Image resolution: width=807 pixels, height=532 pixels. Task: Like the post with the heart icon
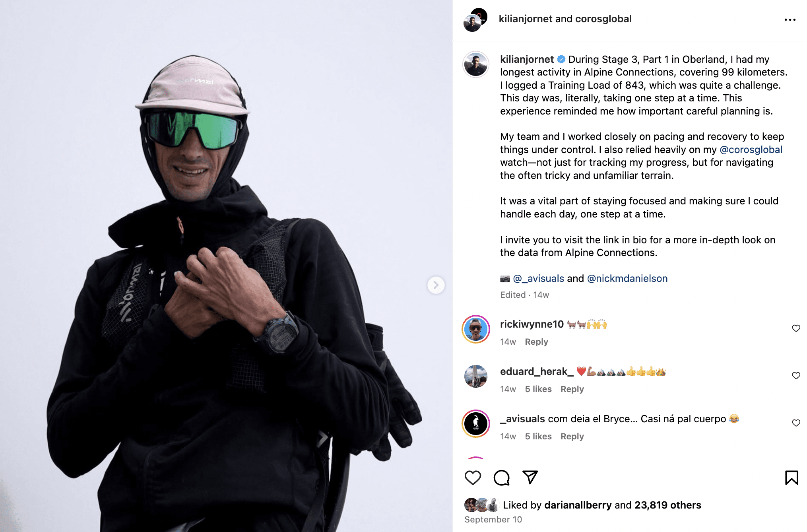point(473,478)
